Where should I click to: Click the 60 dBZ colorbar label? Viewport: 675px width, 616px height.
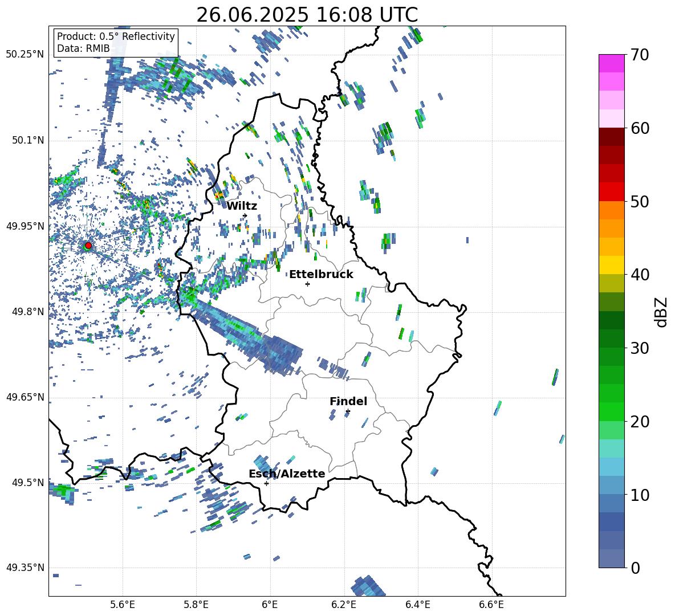point(640,128)
